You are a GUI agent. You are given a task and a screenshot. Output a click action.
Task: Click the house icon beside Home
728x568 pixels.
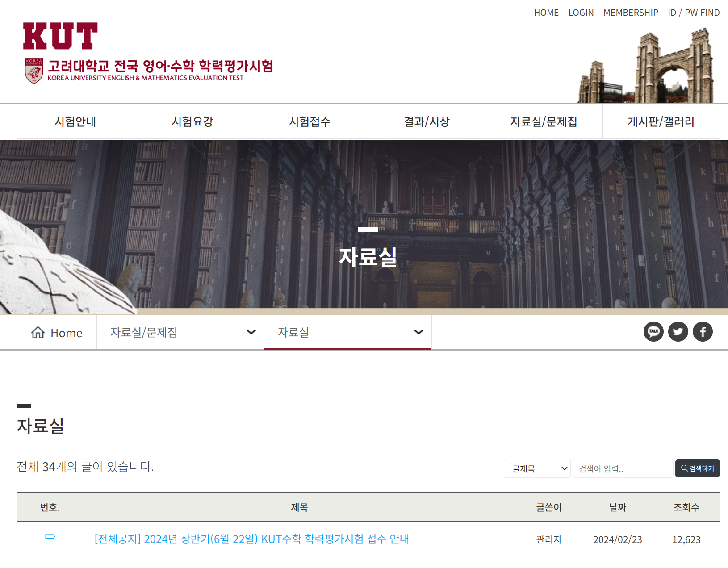[x=38, y=332]
